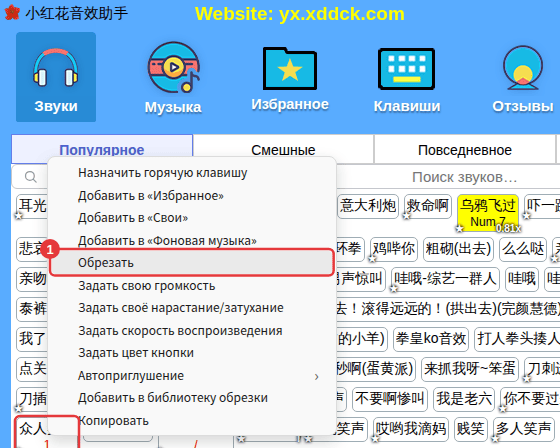Screen dimensions: 560x448
Task: Play the 意大利炮 sound
Action: tap(368, 206)
